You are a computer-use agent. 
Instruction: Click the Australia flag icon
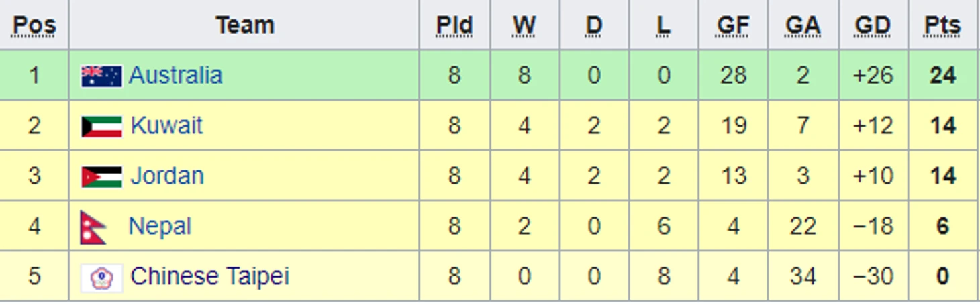click(x=101, y=76)
